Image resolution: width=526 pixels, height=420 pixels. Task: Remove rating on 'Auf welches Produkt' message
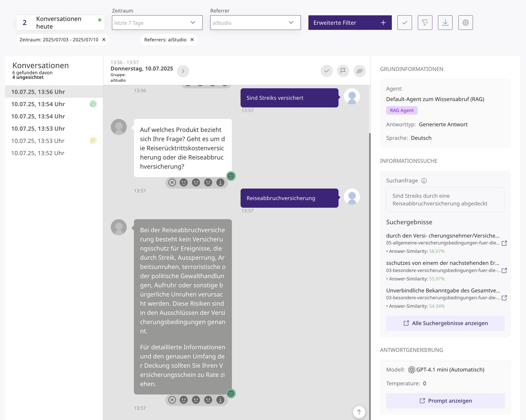click(x=172, y=182)
